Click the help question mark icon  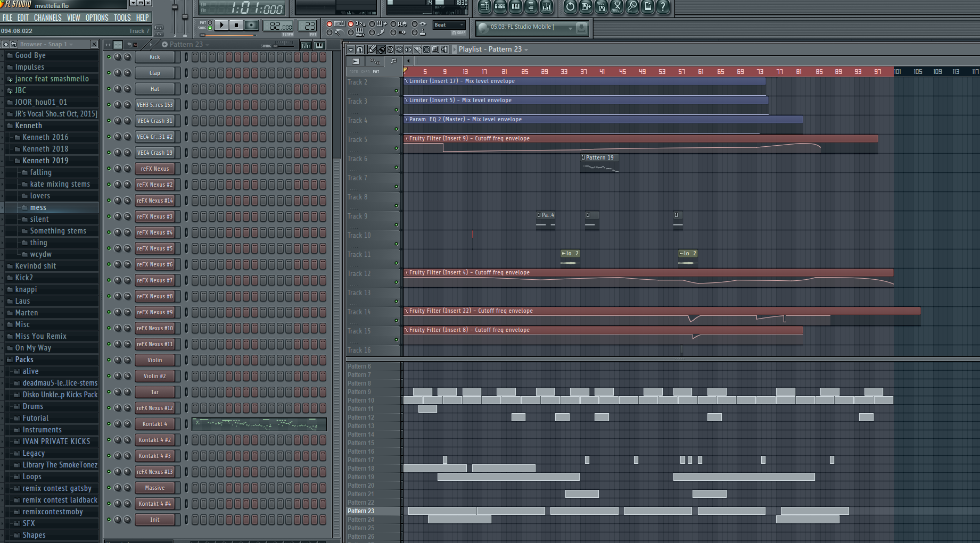(663, 7)
